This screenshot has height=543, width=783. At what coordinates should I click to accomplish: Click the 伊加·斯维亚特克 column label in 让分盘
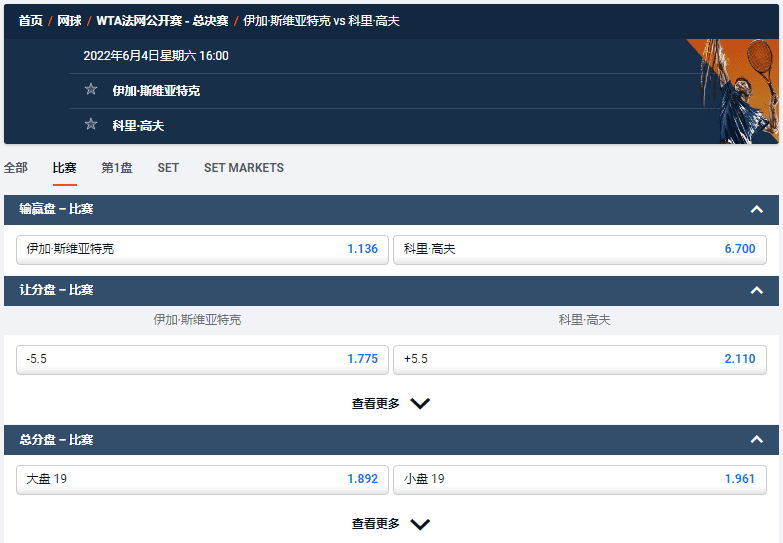[197, 320]
